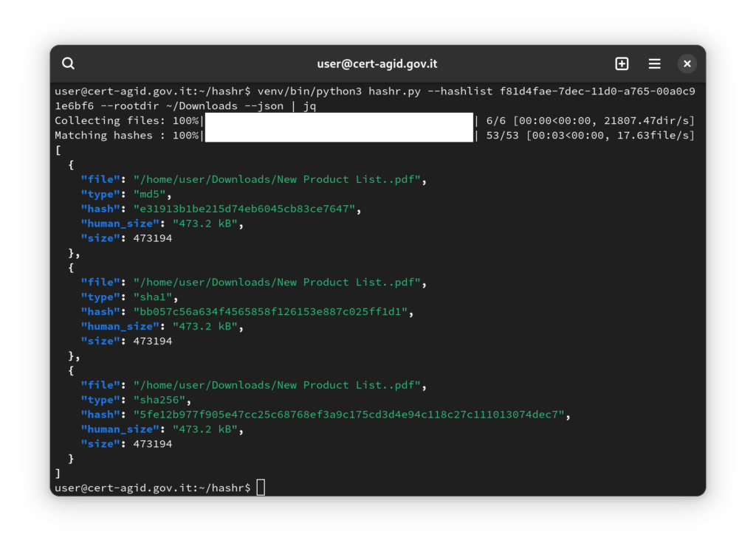This screenshot has width=756, height=551.
Task: Click the --hashlist UUID argument f81d4fae
Action: pyautogui.click(x=597, y=91)
